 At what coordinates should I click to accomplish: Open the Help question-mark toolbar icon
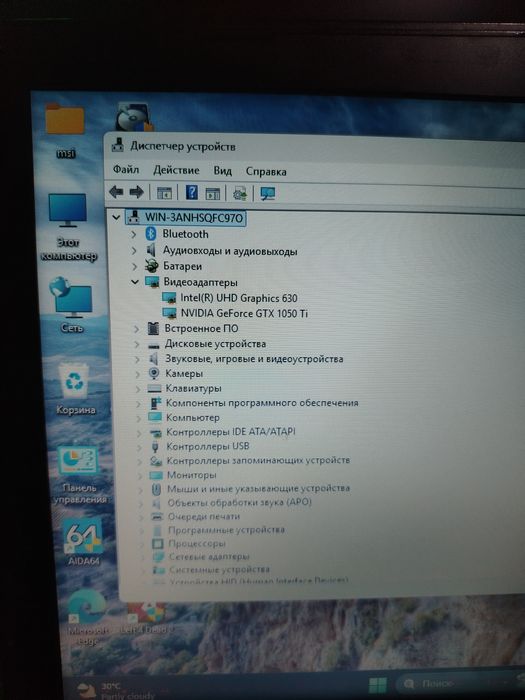[x=192, y=193]
